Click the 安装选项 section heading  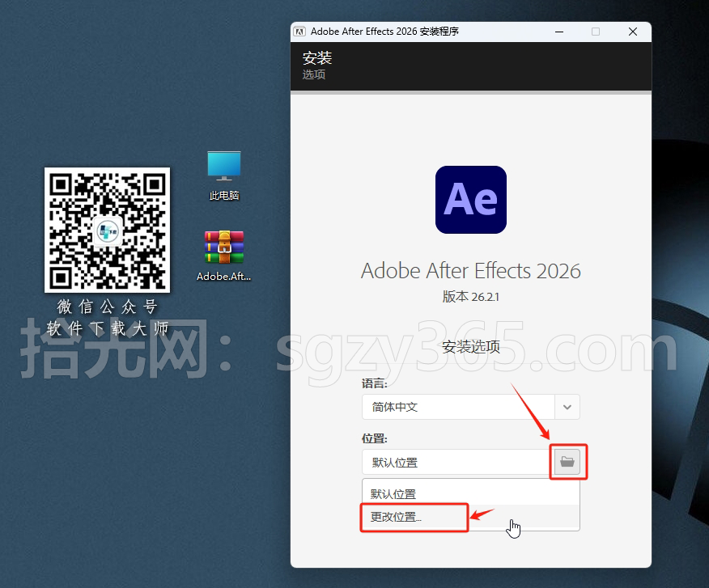click(471, 347)
